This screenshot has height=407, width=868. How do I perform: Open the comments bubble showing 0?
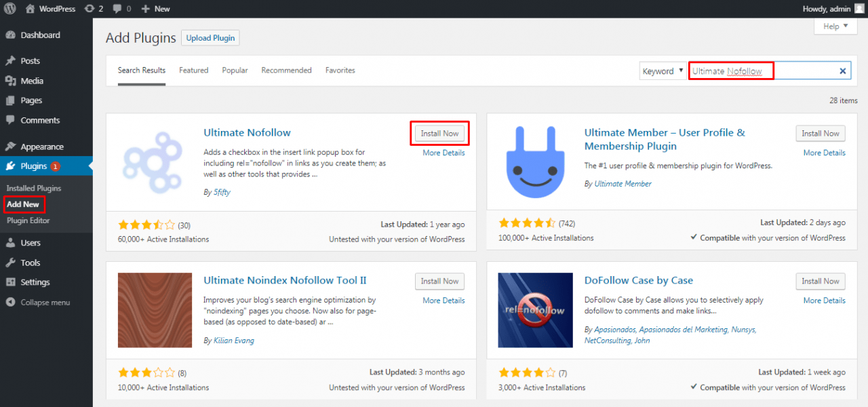[x=123, y=9]
